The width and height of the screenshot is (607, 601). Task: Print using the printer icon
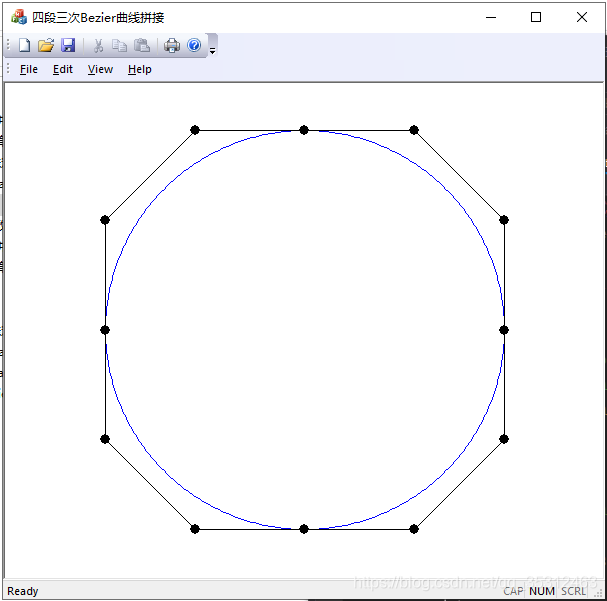(x=172, y=45)
